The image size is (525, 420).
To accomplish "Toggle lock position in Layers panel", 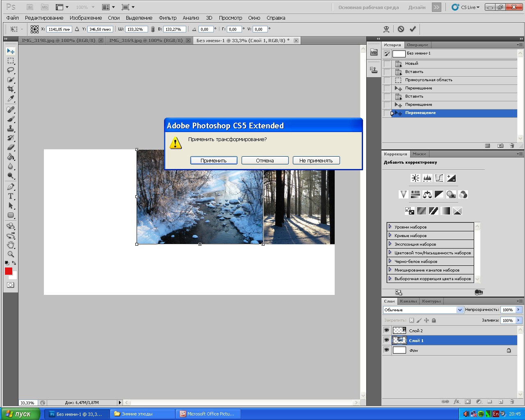I will point(427,320).
